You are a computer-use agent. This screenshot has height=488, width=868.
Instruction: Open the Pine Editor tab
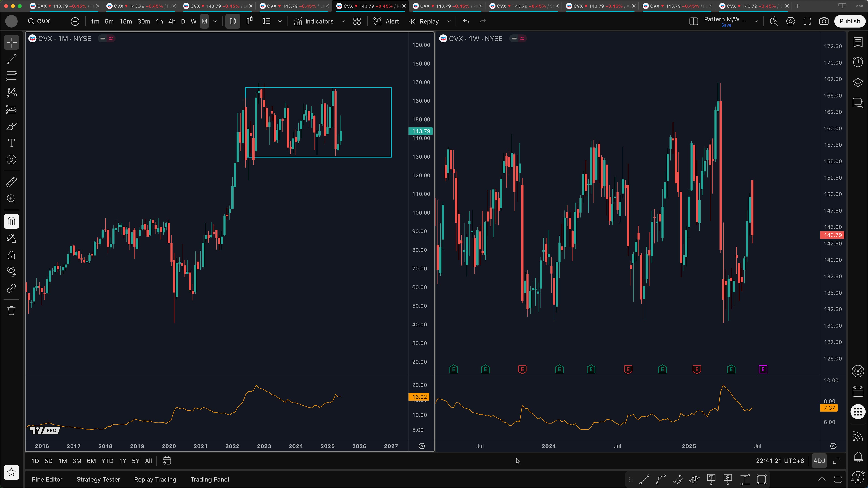tap(47, 479)
